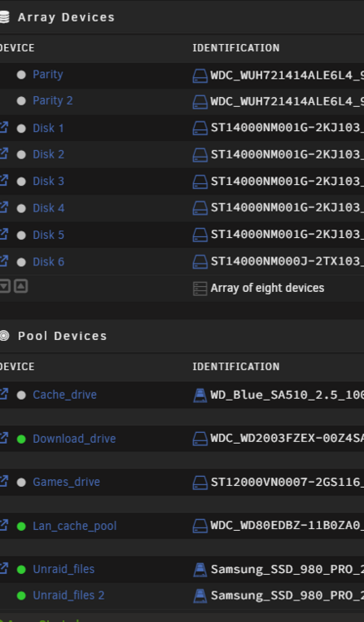This screenshot has width=364, height=622.
Task: Click the SSD icon in the Cache_drive row
Action: 200,396
